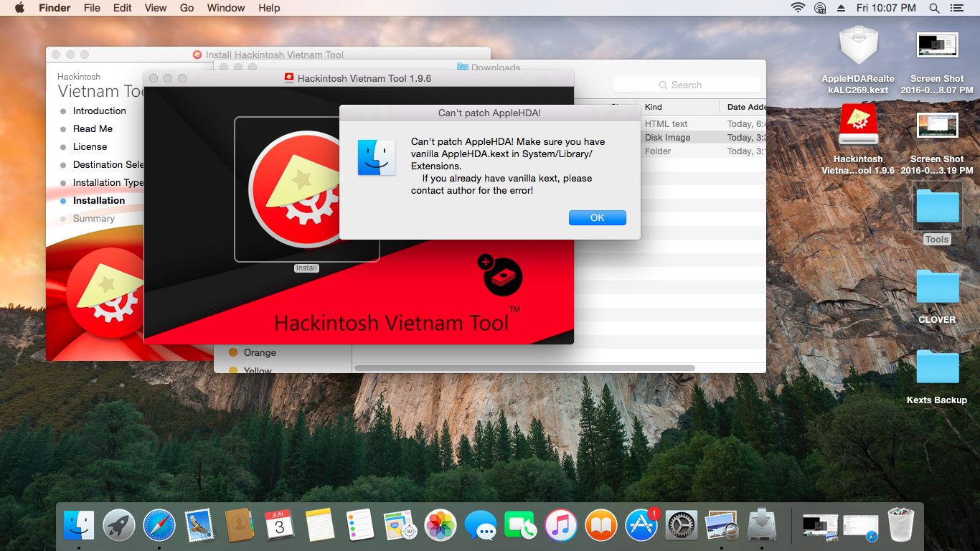The width and height of the screenshot is (980, 551).
Task: Open the File menu
Action: (92, 8)
